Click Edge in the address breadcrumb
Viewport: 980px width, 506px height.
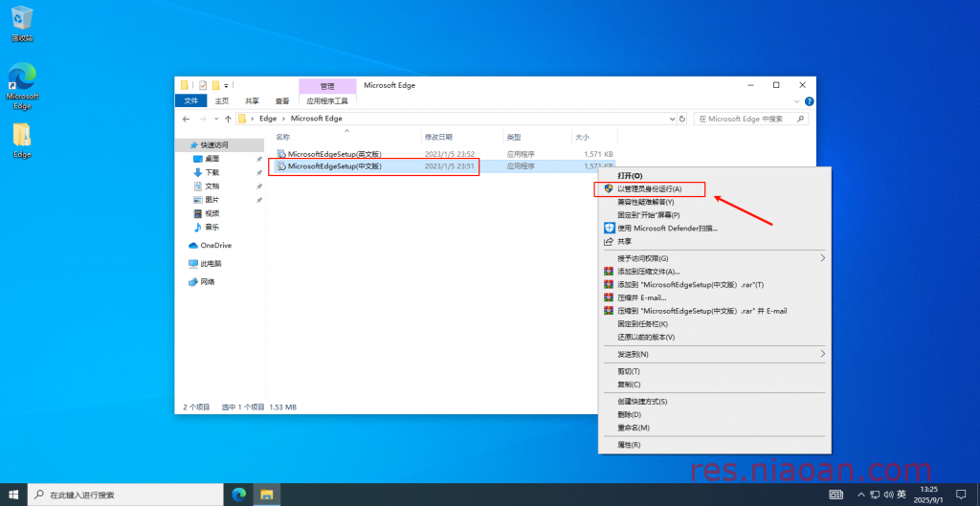[x=268, y=118]
